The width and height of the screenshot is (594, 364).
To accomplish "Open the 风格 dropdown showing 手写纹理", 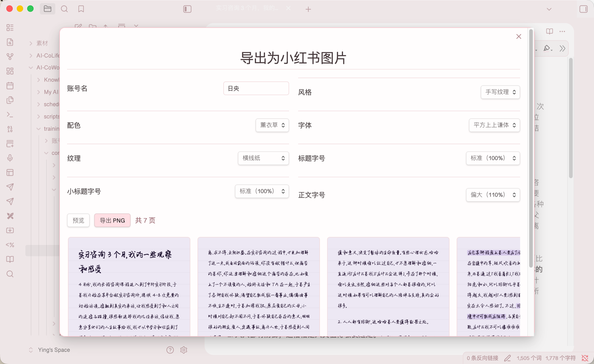I will click(500, 92).
